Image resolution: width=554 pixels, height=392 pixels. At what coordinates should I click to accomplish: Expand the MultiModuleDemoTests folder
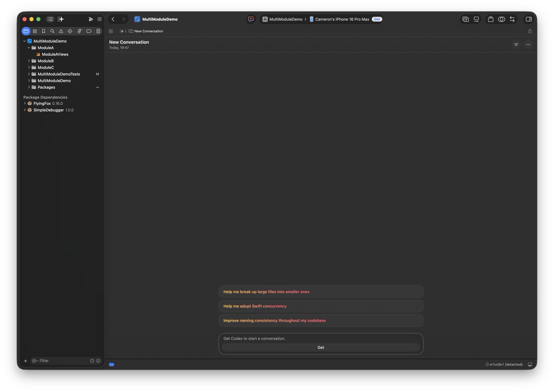(29, 74)
